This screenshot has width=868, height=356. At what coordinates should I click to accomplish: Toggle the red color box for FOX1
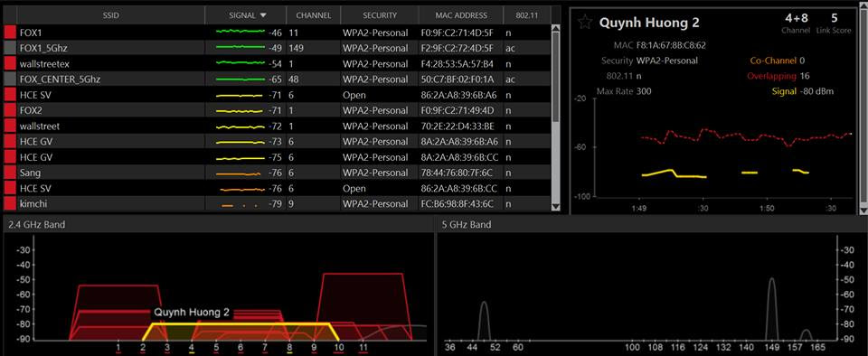(x=10, y=33)
